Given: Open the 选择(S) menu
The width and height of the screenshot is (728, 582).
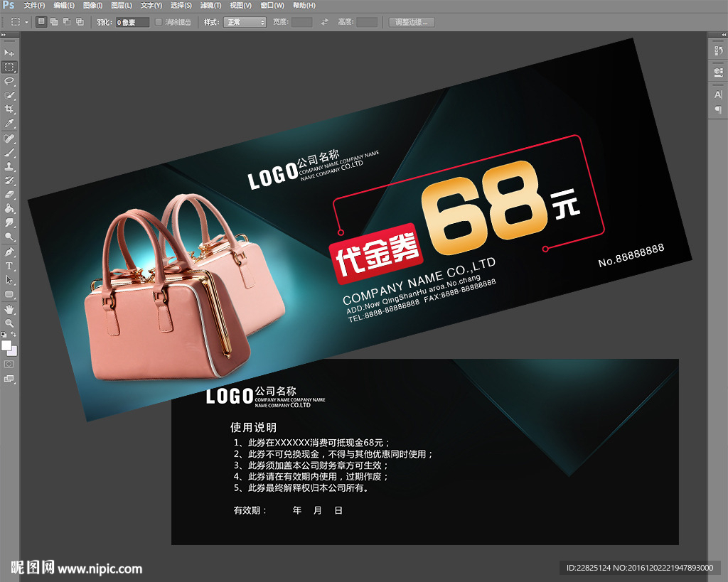Looking at the screenshot, I should coord(181,5).
